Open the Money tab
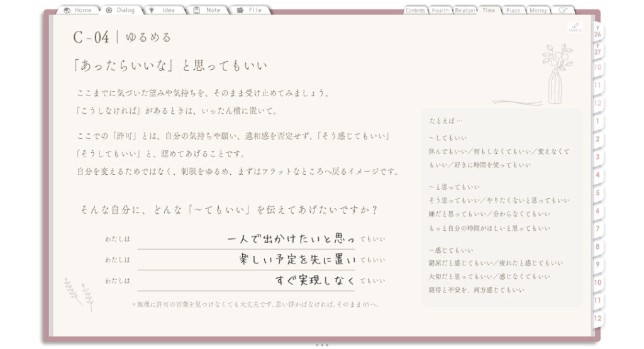Screen dimensions: 644x349 tap(538, 10)
